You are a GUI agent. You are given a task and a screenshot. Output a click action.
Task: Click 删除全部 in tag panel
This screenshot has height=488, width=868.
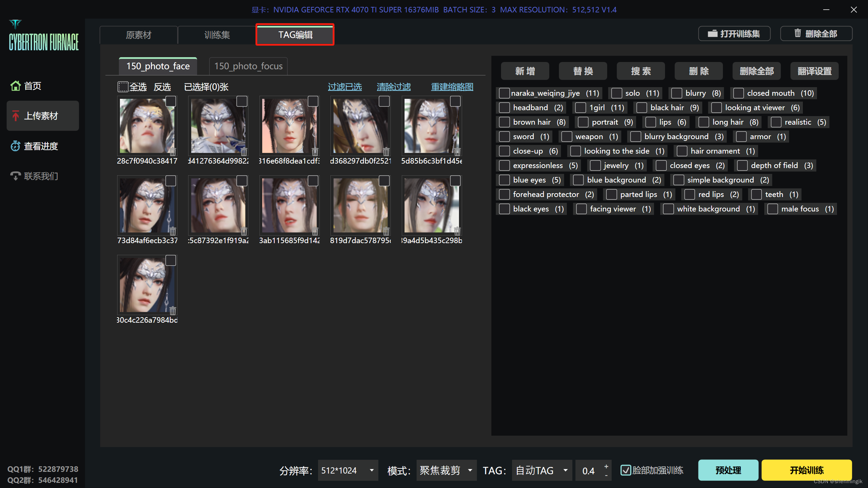pos(756,71)
